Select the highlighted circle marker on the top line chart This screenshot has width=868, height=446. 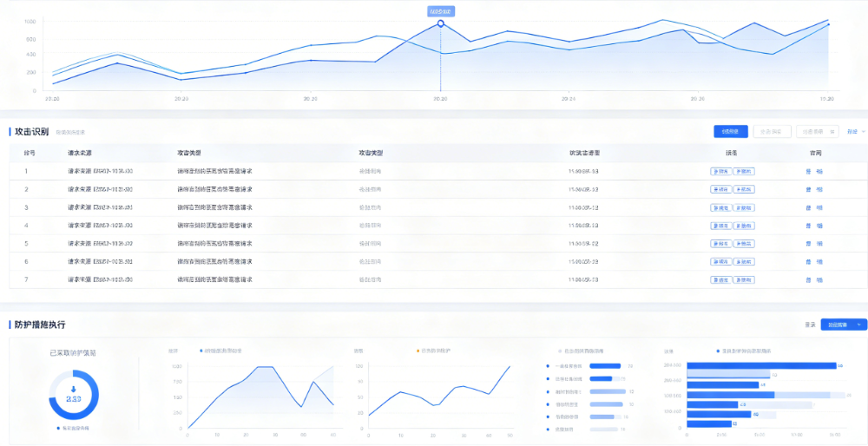click(x=441, y=23)
